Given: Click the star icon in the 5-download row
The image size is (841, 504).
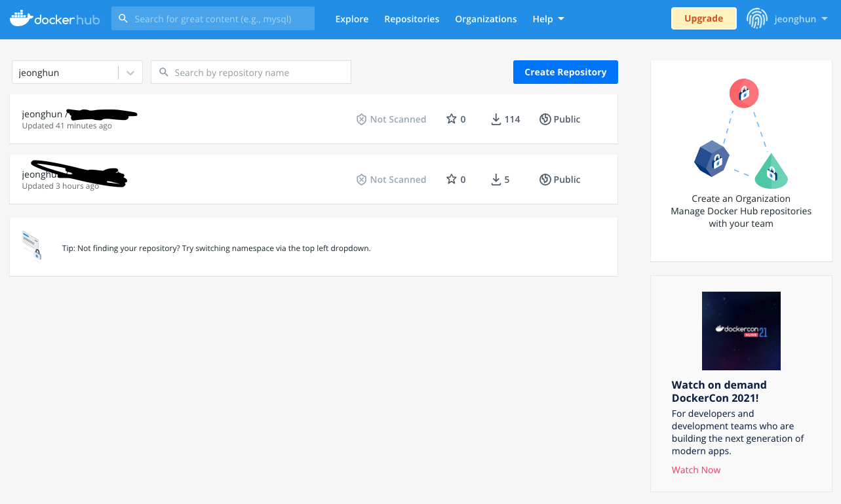Looking at the screenshot, I should [451, 179].
